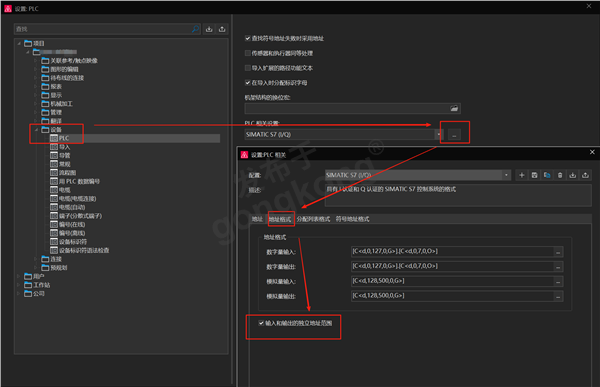Select the 翻译 folder in tree
This screenshot has width=600, height=387.
tap(52, 121)
